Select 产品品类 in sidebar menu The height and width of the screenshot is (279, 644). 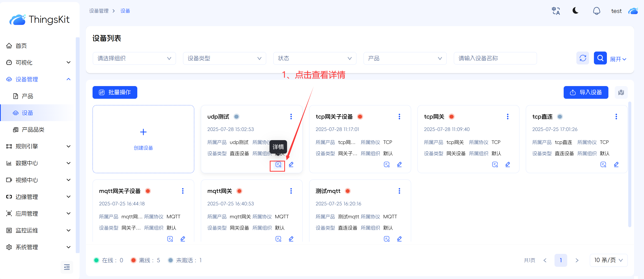tap(33, 130)
